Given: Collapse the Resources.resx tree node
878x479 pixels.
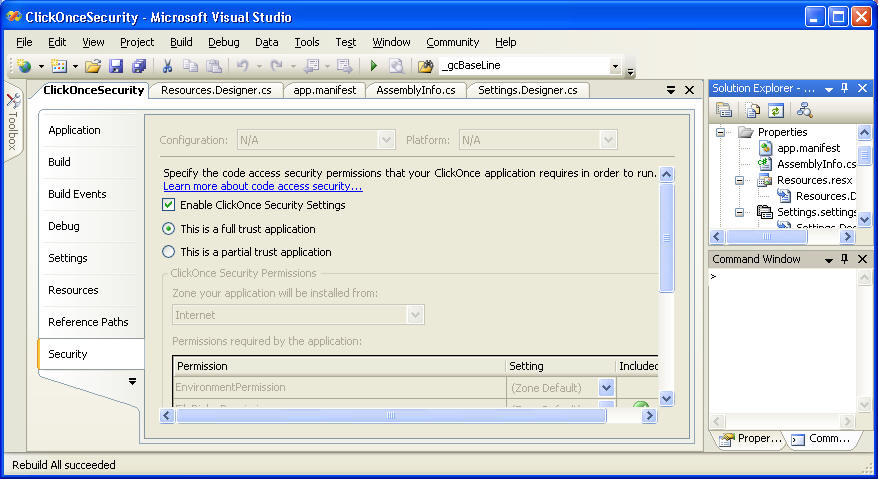Looking at the screenshot, I should point(740,180).
